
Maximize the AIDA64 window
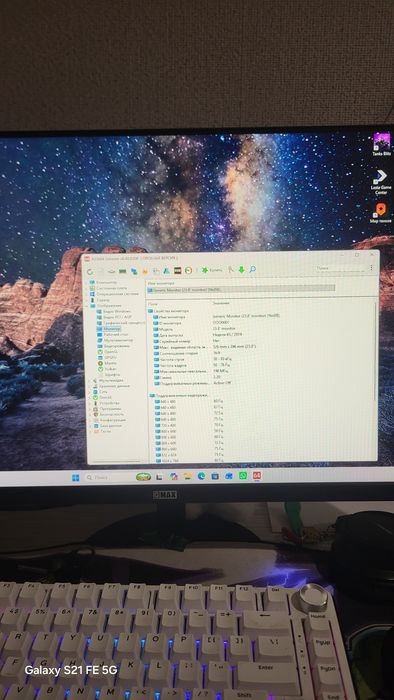click(x=357, y=254)
